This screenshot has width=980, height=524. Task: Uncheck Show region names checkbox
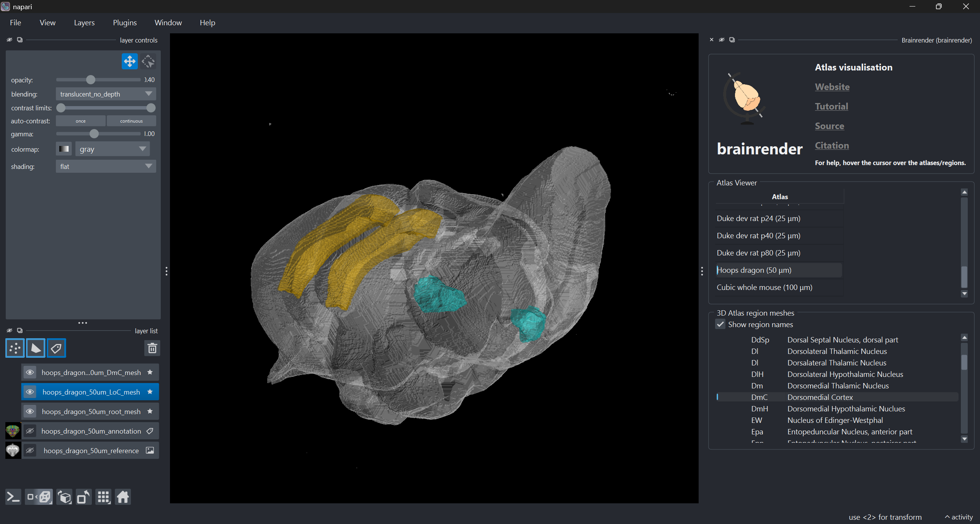[x=720, y=324]
